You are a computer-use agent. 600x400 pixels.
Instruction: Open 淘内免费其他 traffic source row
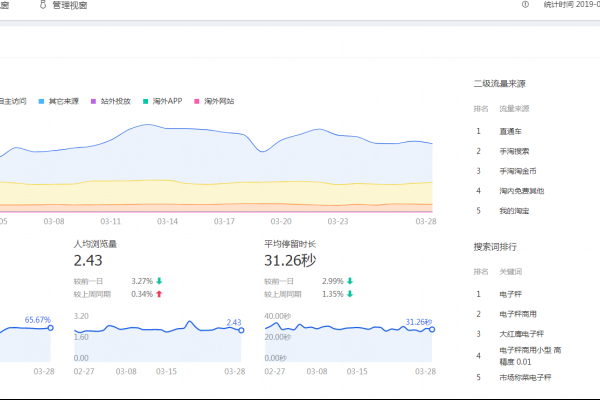tap(521, 191)
